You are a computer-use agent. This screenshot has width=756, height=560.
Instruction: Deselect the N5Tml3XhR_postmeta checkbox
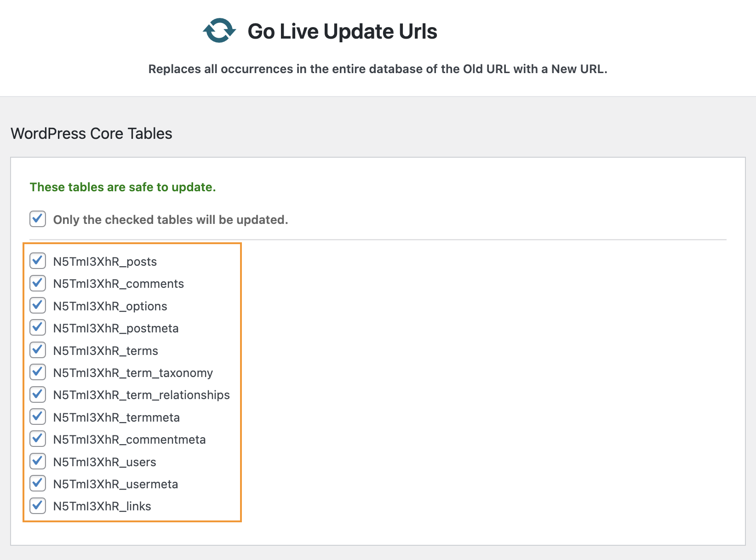pyautogui.click(x=38, y=328)
